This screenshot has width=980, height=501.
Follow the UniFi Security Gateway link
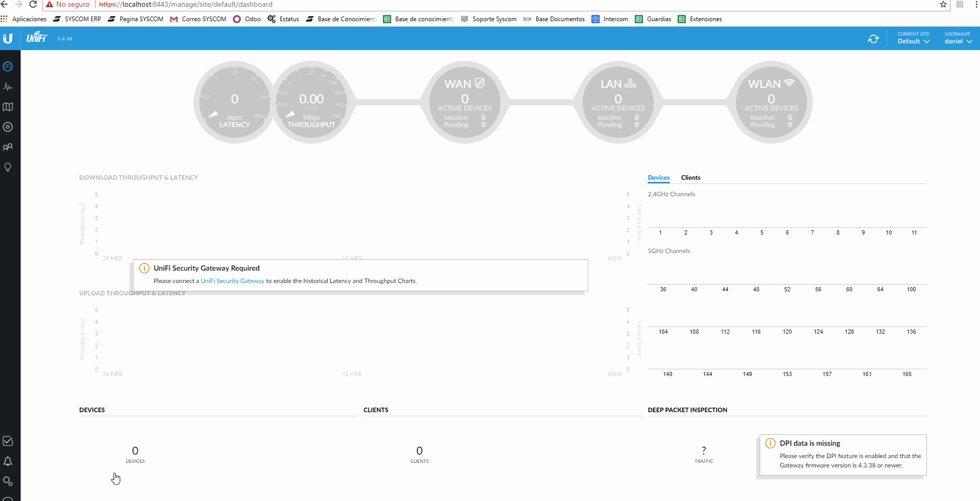coord(232,281)
